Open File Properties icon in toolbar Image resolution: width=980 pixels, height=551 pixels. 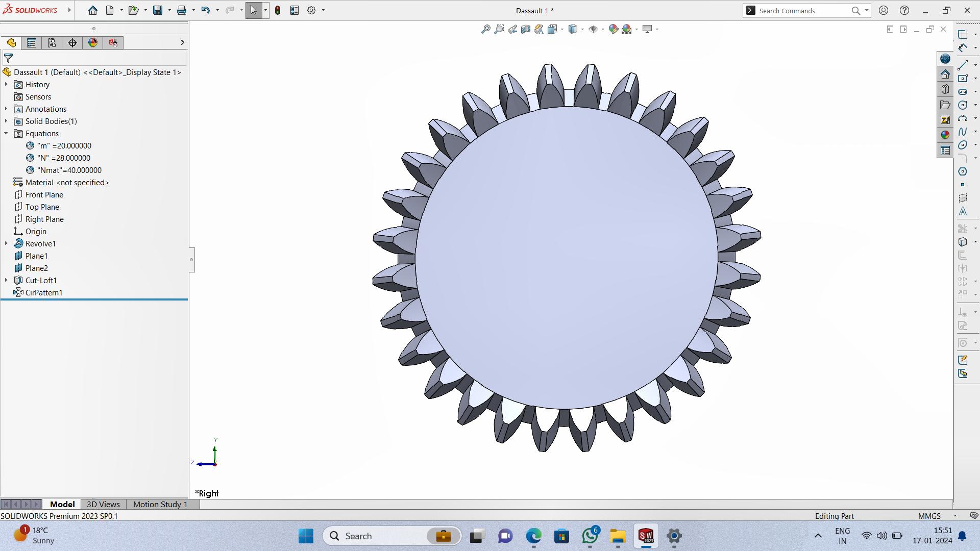[295, 10]
